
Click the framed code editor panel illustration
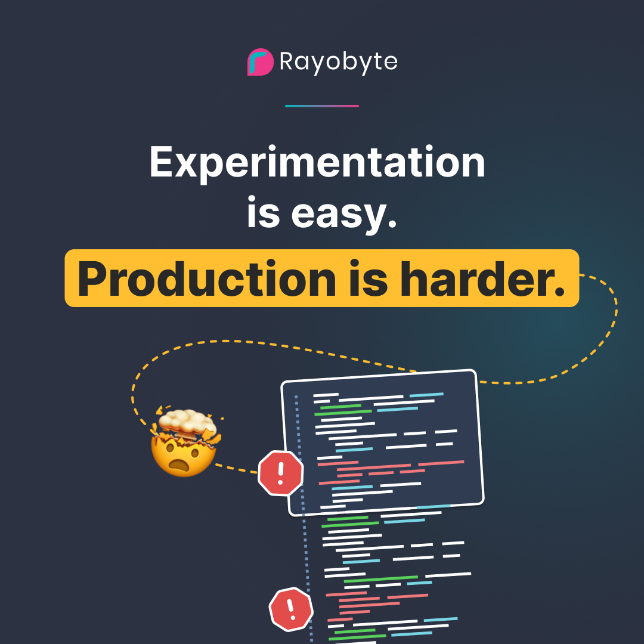[382, 442]
